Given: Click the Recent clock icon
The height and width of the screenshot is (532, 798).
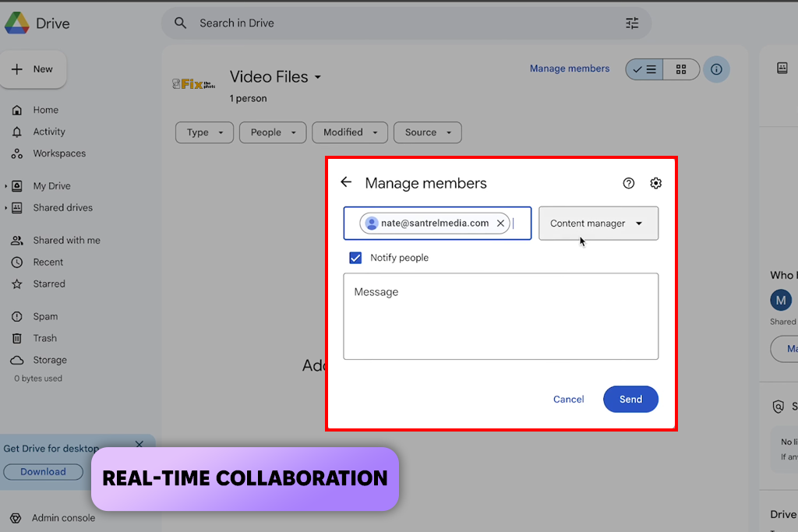Looking at the screenshot, I should click(17, 262).
